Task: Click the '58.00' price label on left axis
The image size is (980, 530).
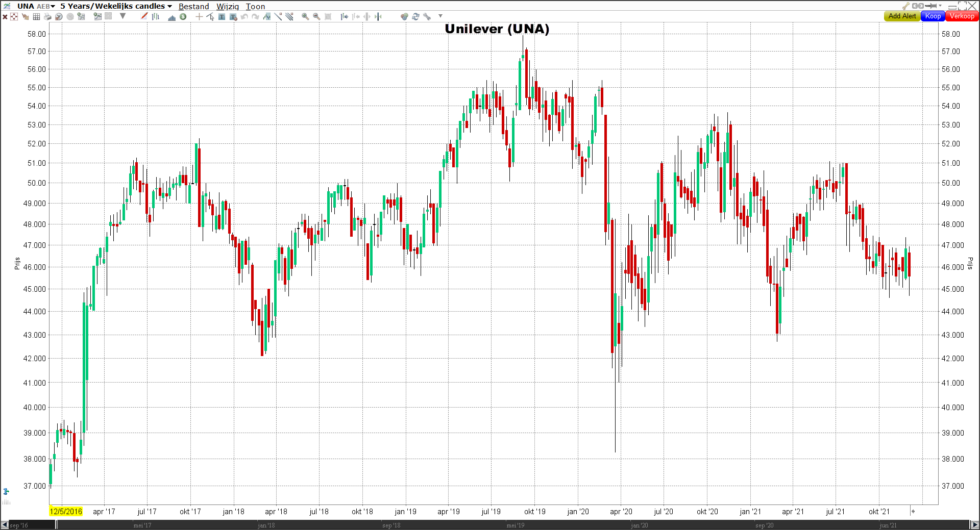Action: click(37, 34)
